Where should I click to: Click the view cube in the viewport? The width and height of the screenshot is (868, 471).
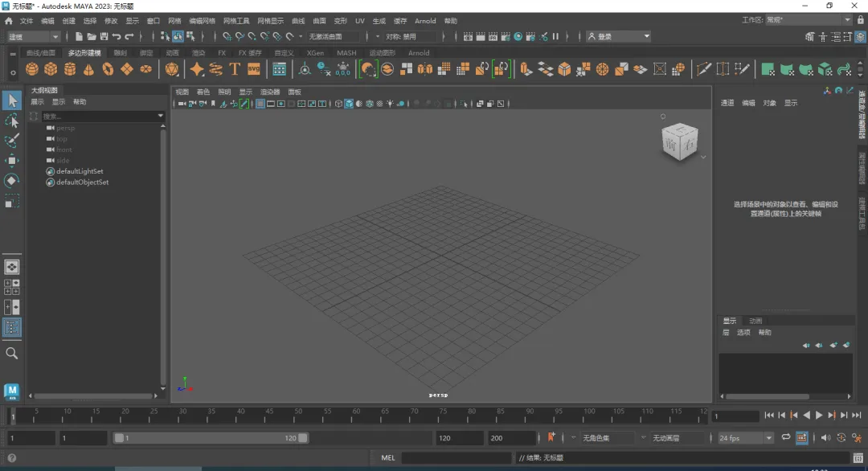pyautogui.click(x=680, y=142)
